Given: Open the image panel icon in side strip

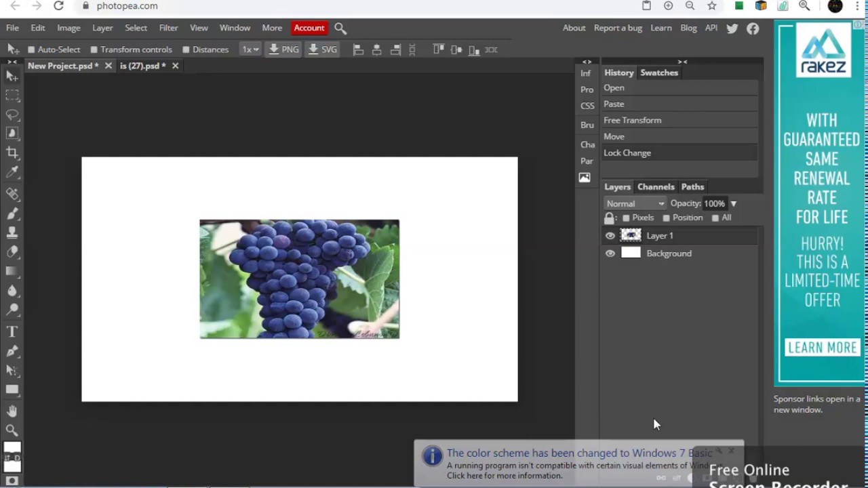Looking at the screenshot, I should click(585, 178).
